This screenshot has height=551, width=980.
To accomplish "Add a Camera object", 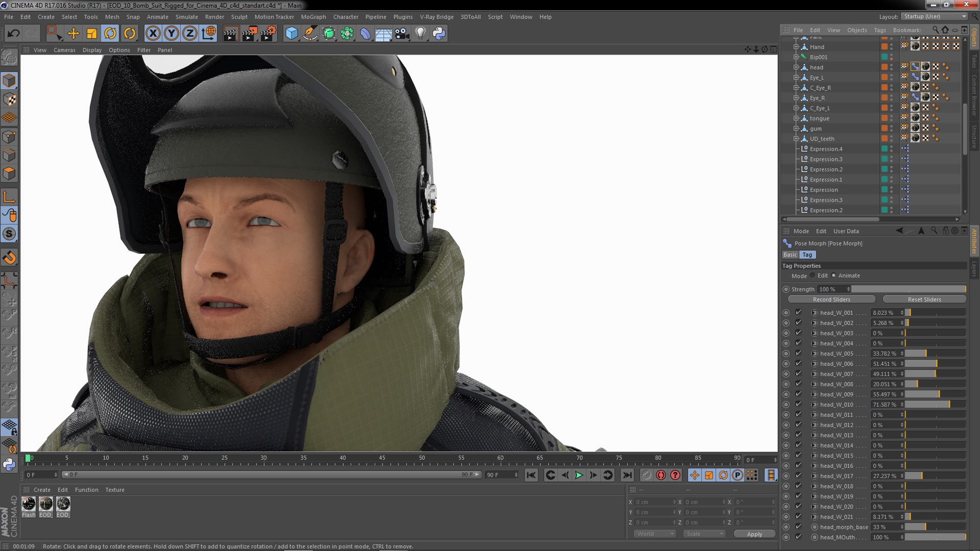I will tap(402, 34).
